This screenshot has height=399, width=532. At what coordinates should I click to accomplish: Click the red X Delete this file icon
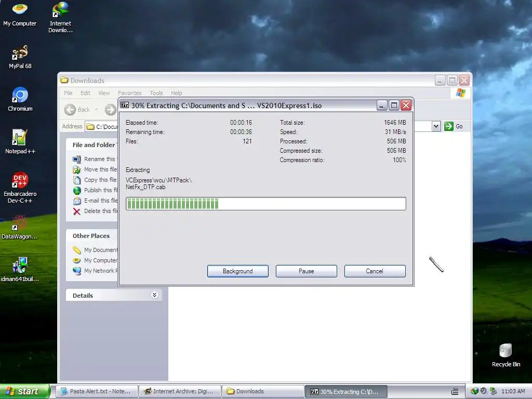pos(77,211)
